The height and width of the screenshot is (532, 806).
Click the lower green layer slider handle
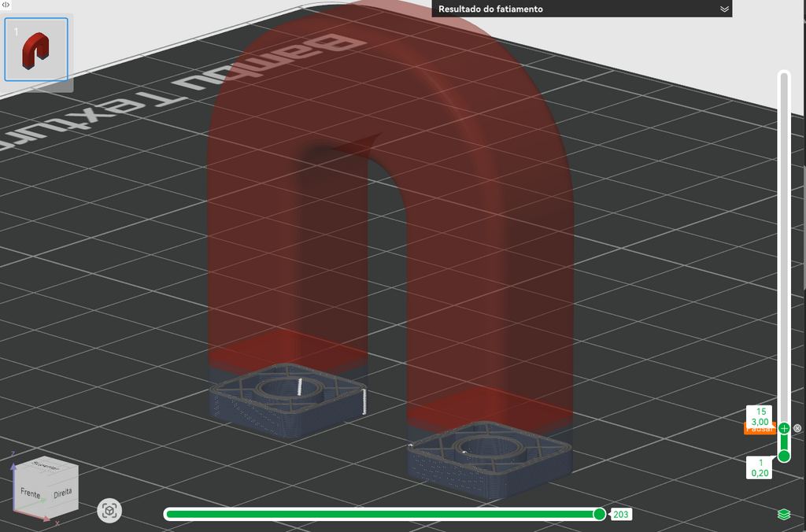coord(784,456)
